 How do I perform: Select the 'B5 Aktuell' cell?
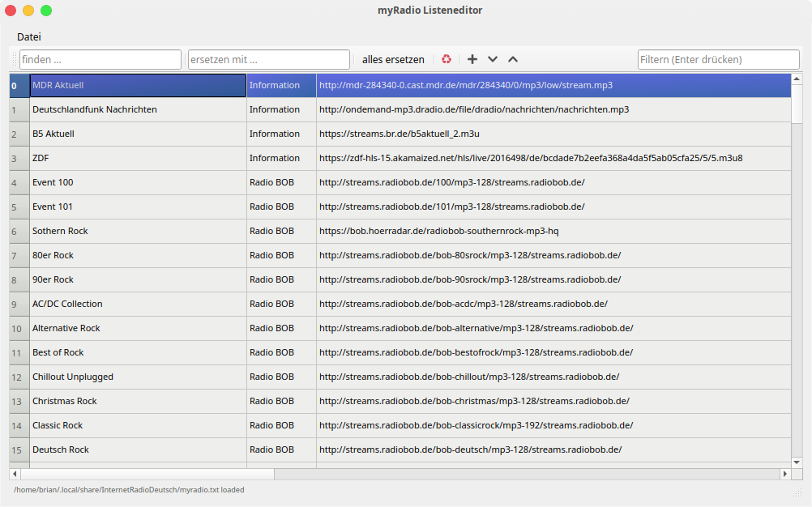139,134
